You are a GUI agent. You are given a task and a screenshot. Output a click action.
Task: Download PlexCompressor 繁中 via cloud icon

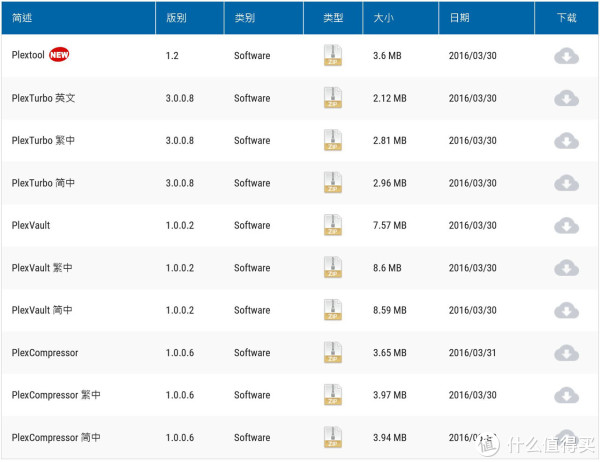tap(566, 395)
